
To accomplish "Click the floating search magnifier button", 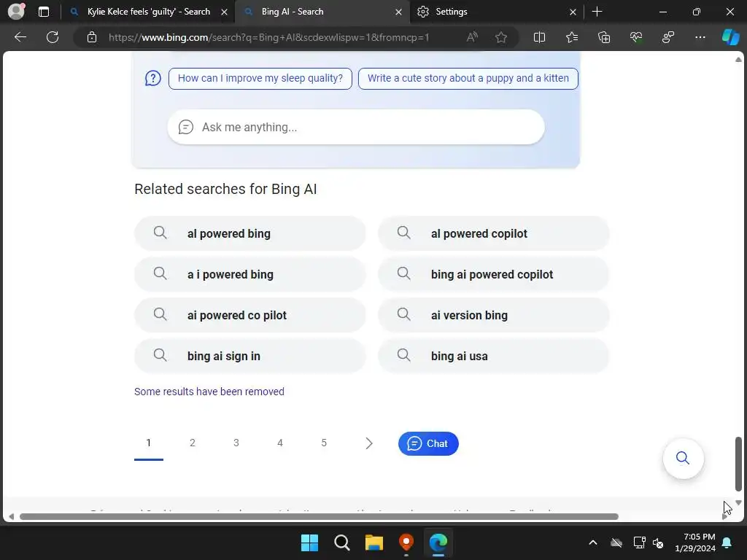I will (683, 458).
